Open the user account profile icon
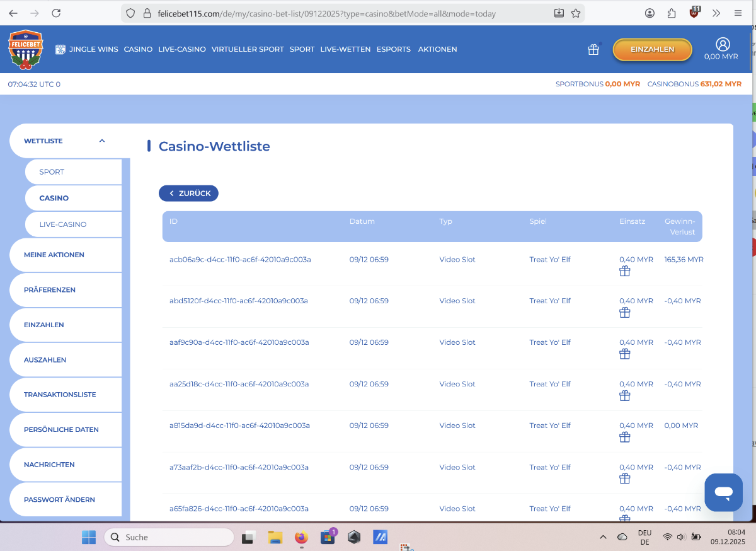Viewport: 756px width, 551px height. point(722,44)
